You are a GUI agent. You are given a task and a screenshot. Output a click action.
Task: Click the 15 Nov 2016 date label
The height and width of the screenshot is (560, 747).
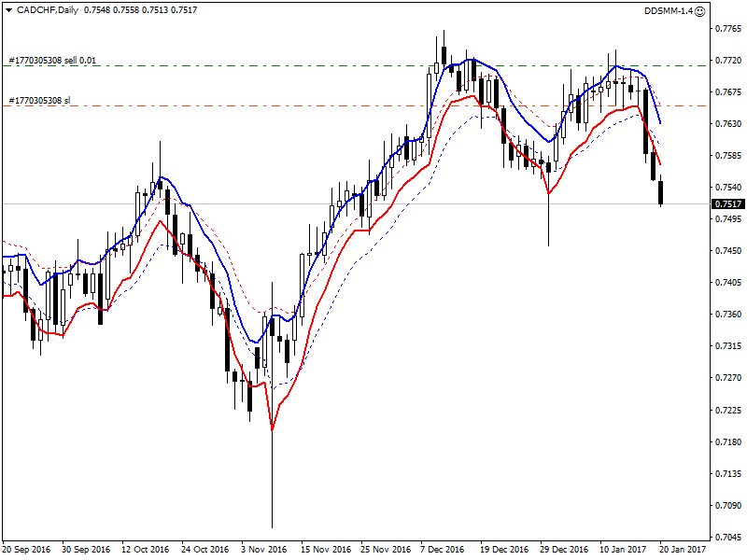326,550
